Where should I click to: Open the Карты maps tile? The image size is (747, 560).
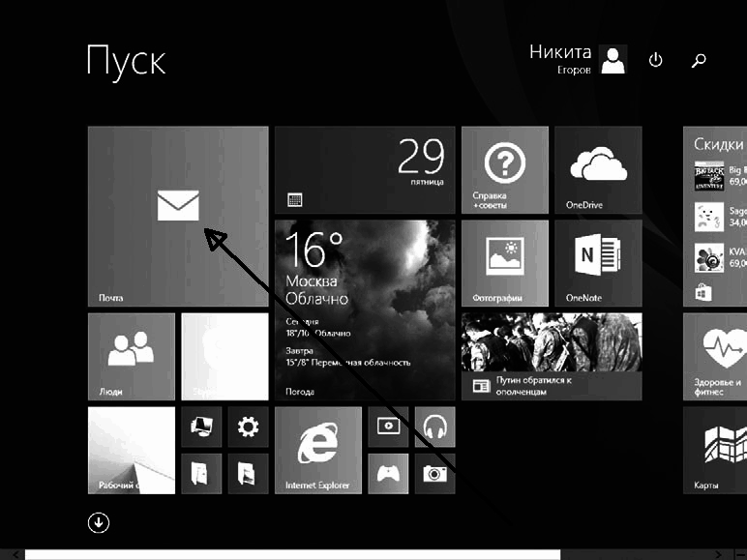[715, 450]
